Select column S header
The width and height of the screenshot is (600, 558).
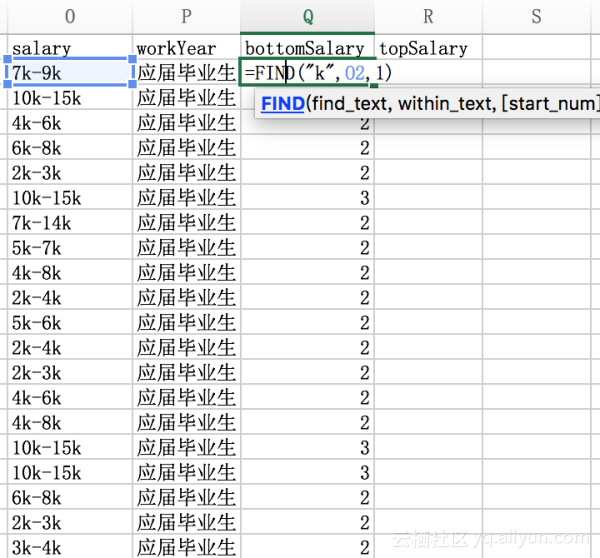(x=536, y=16)
